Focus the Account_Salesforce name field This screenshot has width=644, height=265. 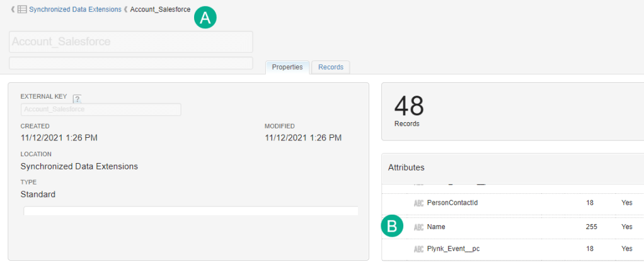(130, 42)
